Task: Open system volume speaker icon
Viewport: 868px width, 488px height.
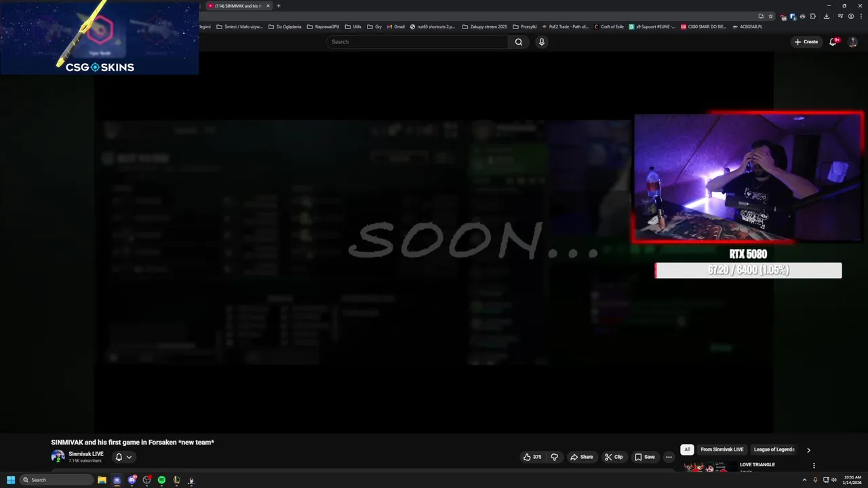Action: point(834,480)
